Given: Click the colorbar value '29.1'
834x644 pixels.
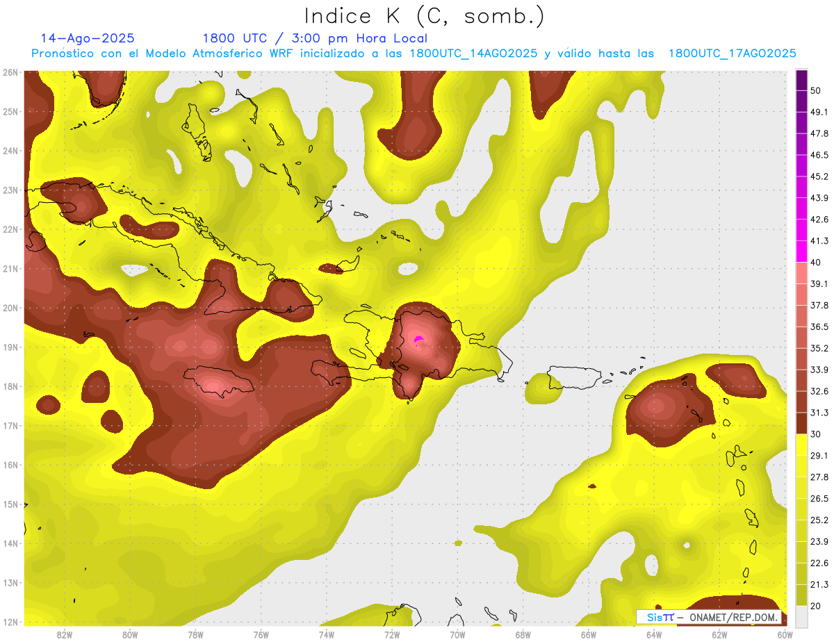Looking at the screenshot, I should pos(819,456).
